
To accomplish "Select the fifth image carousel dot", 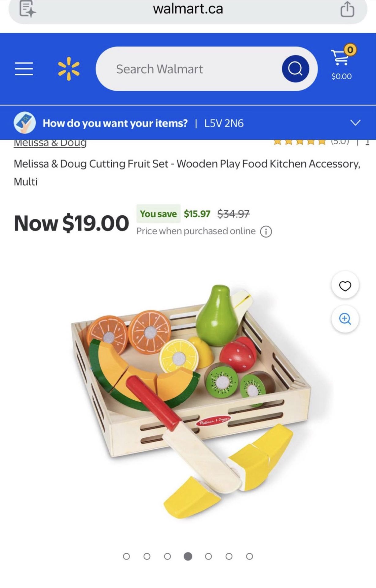I will pos(208,556).
